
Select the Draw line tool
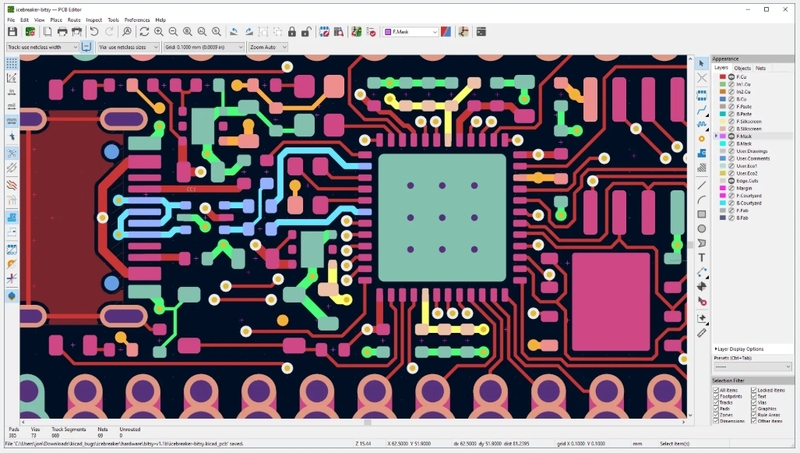tap(702, 185)
